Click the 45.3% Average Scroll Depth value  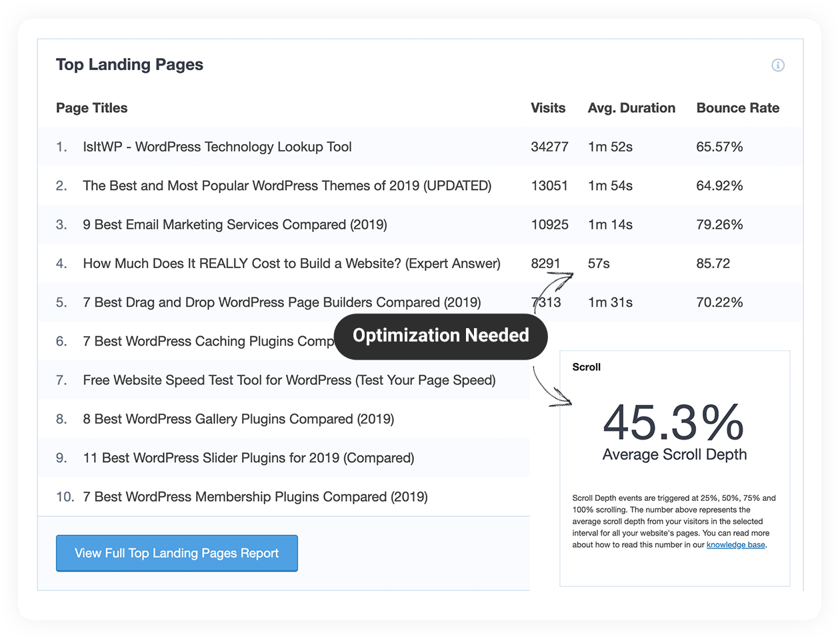pos(674,422)
